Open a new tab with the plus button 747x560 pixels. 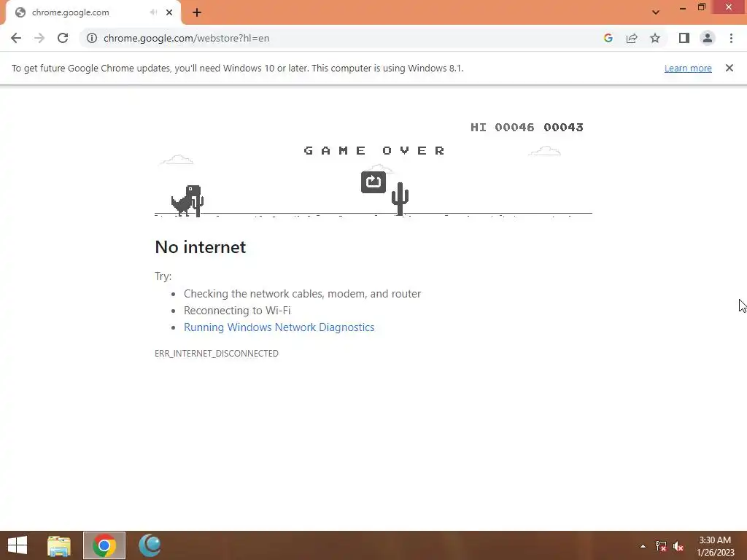click(197, 12)
